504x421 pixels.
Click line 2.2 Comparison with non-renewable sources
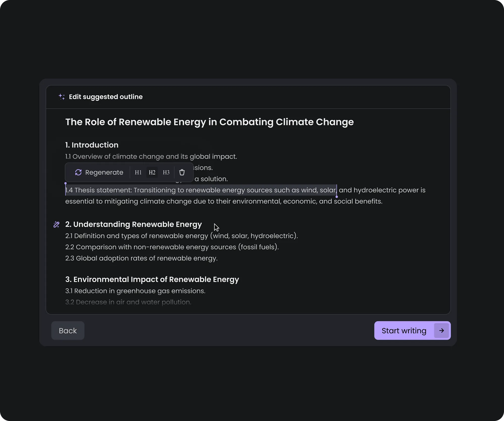(172, 247)
